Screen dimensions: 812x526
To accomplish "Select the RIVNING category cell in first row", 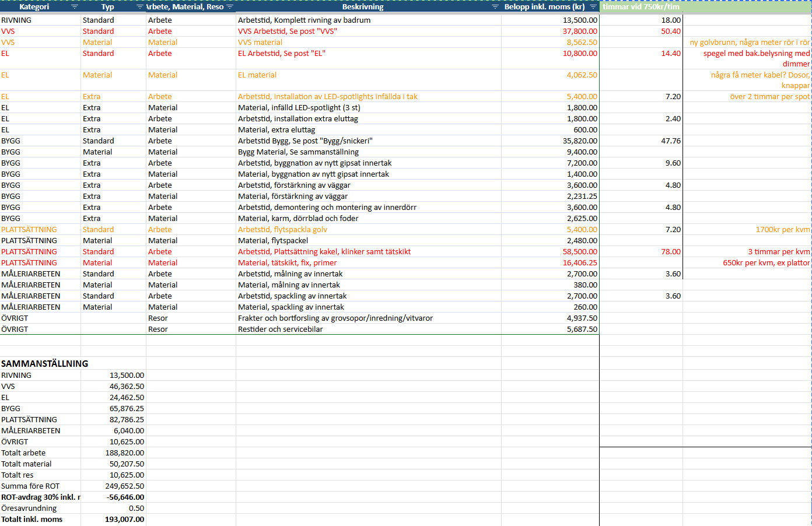I will pyautogui.click(x=40, y=20).
